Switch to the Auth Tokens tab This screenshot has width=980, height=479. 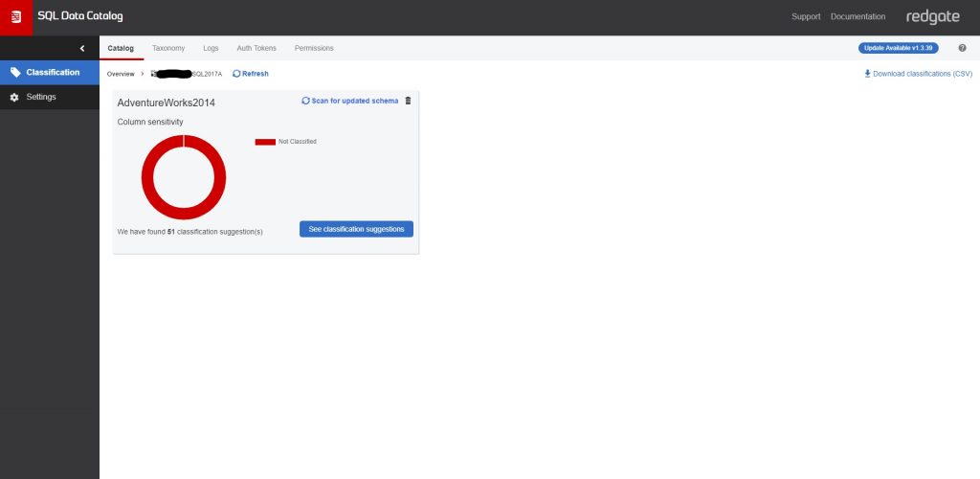tap(256, 48)
